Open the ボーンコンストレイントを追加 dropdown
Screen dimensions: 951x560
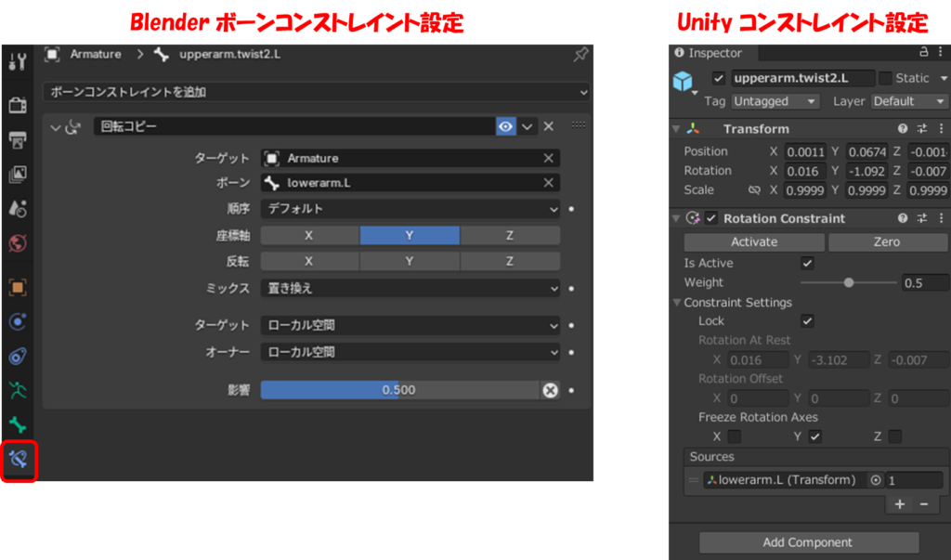(316, 92)
